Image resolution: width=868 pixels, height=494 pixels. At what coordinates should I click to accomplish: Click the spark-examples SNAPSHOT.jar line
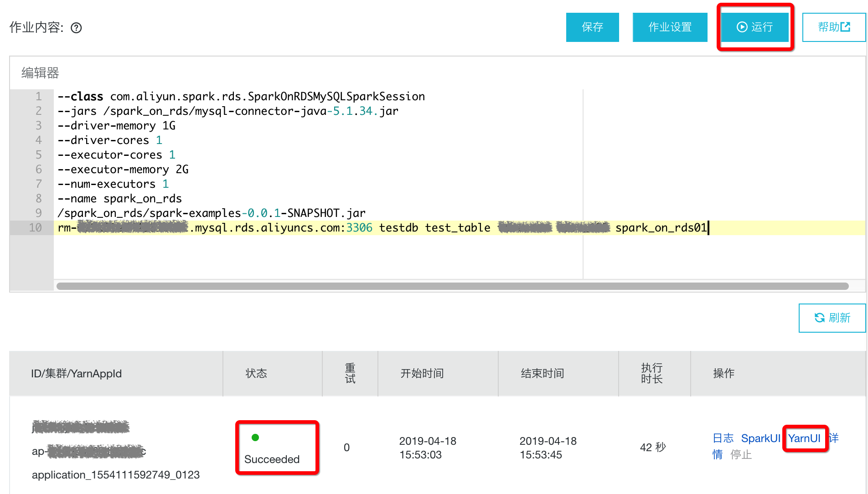[x=212, y=213]
